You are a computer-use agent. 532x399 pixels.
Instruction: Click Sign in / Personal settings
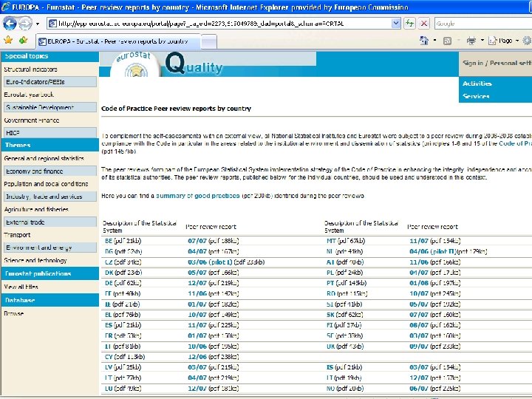click(x=497, y=63)
